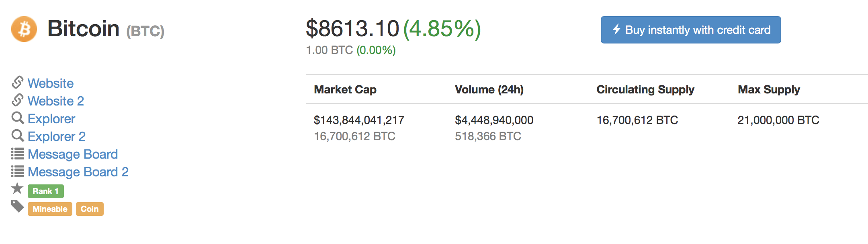
Task: Select the Mineable tag
Action: point(50,209)
